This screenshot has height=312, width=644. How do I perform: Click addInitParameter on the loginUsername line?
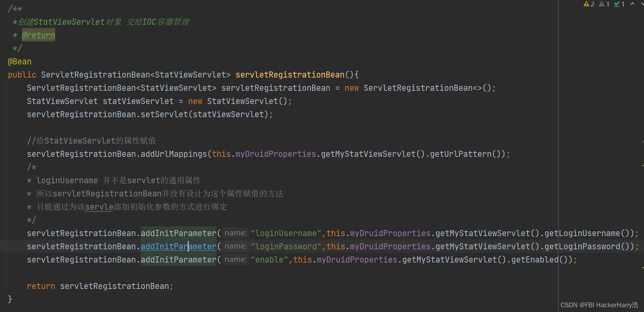pyautogui.click(x=179, y=233)
